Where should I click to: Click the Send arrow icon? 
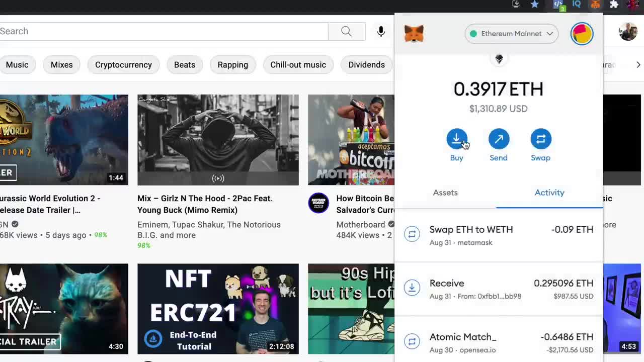[499, 139]
